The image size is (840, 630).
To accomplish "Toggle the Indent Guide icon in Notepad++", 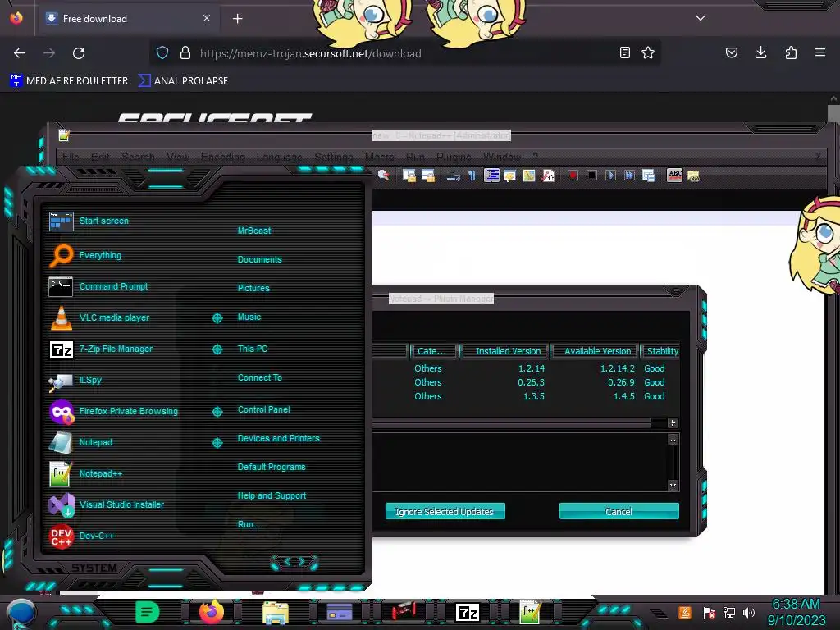I will point(491,176).
